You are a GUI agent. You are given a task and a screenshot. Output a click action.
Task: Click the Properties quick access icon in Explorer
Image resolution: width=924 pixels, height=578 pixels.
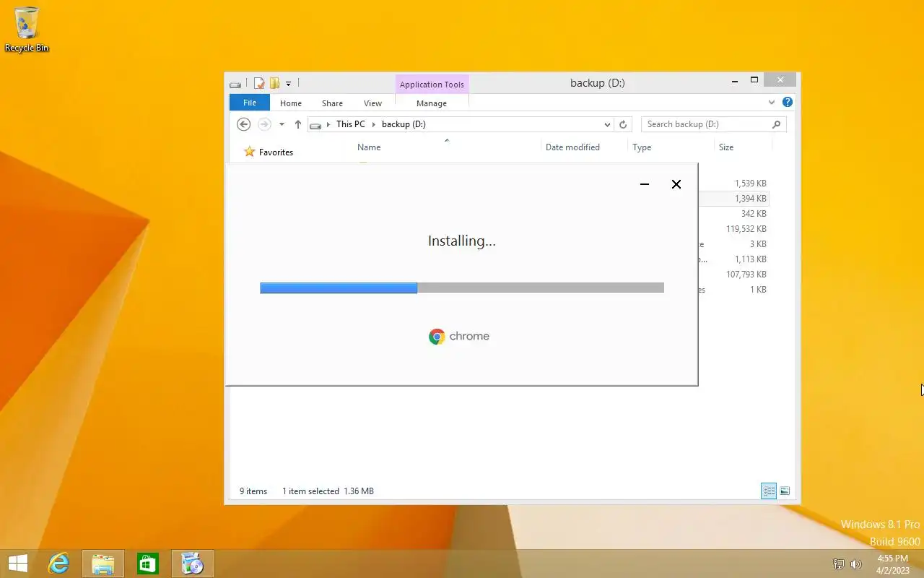point(259,83)
